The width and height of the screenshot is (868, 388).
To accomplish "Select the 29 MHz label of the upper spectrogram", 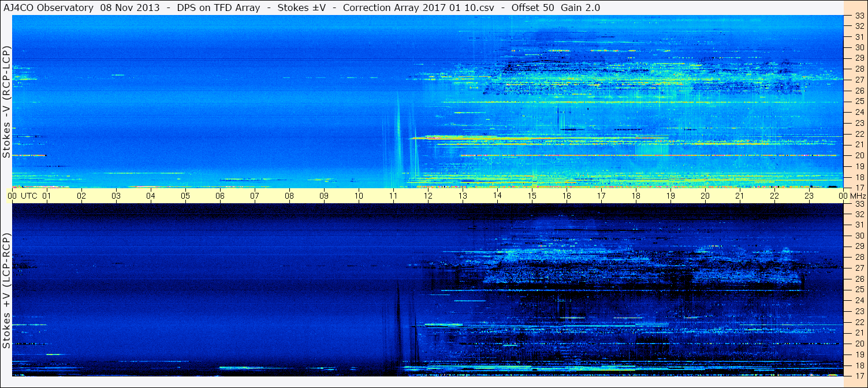I will 859,58.
